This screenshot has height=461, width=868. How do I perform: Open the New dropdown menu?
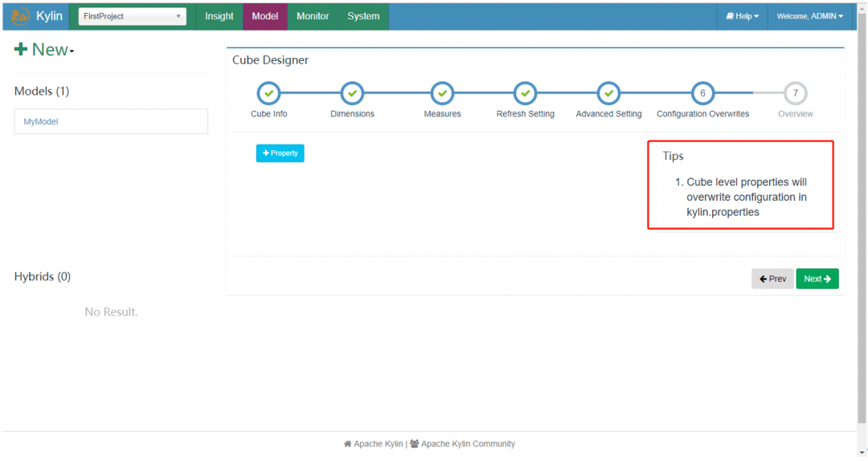(44, 49)
